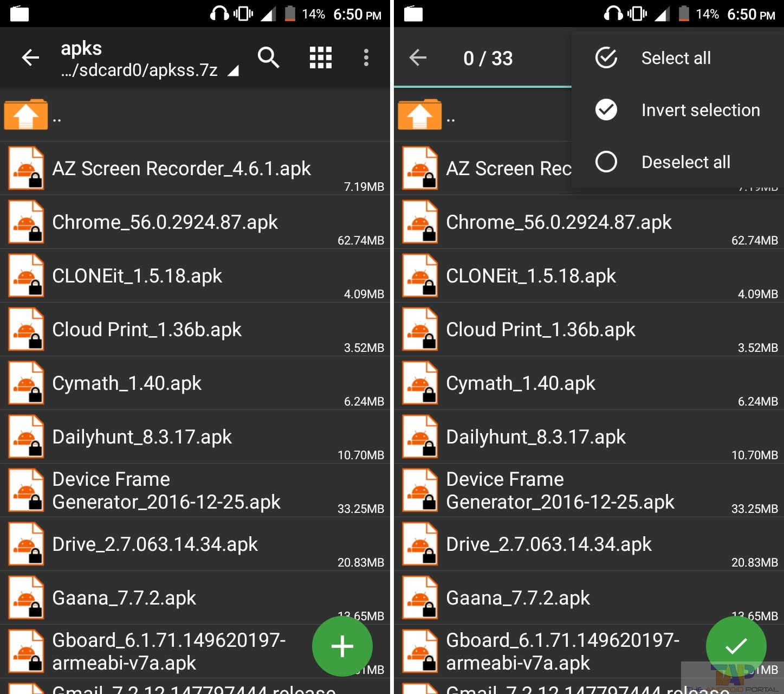Tap Cloud Print apk icon in left screen
Viewport: 784px width, 694px height.
pos(26,329)
